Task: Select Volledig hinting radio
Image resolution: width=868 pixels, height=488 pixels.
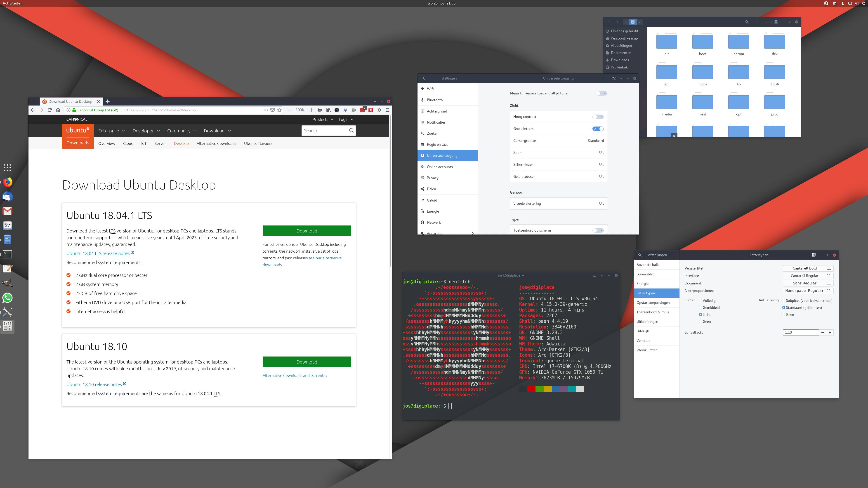Action: click(701, 300)
